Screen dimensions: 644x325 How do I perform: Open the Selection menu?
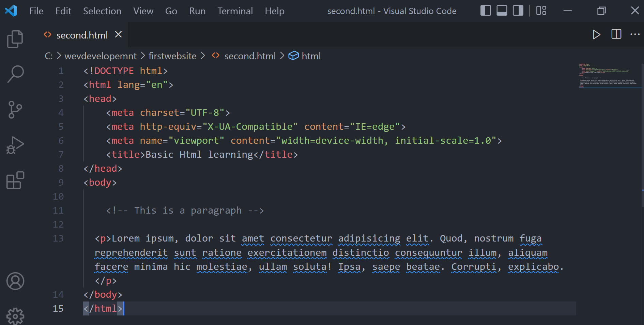[102, 11]
